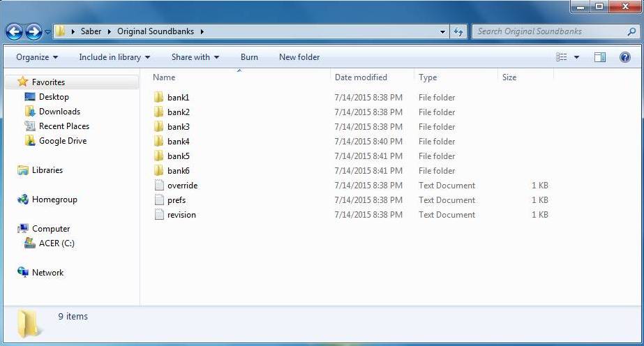Click the search magnifier icon
Image resolution: width=644 pixels, height=346 pixels.
[x=631, y=31]
